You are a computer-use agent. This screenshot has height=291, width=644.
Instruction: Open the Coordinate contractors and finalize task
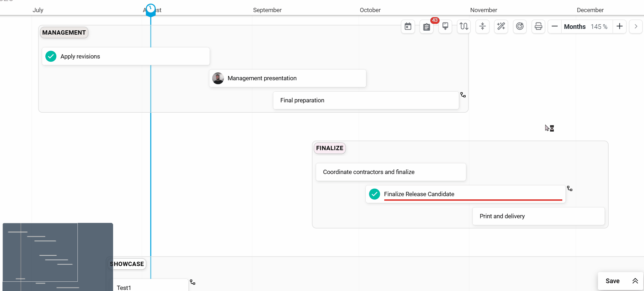[391, 172]
